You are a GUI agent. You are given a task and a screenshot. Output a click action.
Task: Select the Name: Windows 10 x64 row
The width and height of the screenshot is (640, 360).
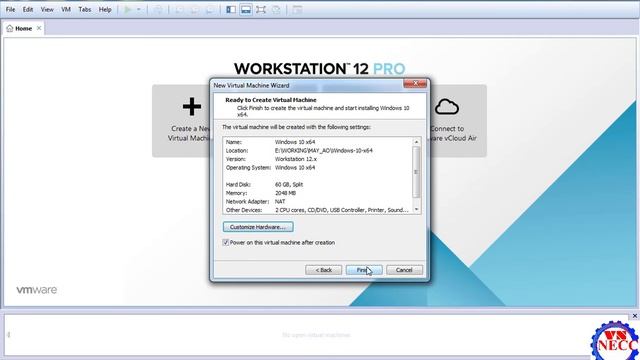point(318,142)
